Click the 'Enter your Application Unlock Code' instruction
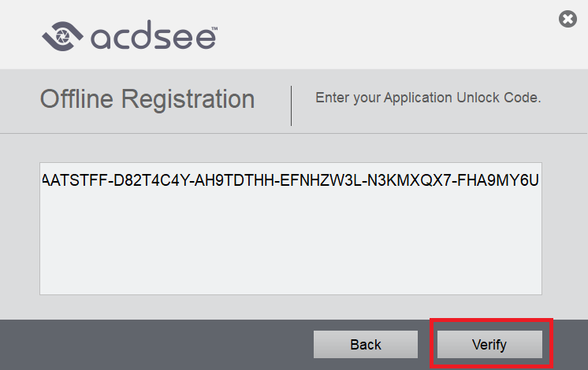The image size is (588, 370). 428,98
